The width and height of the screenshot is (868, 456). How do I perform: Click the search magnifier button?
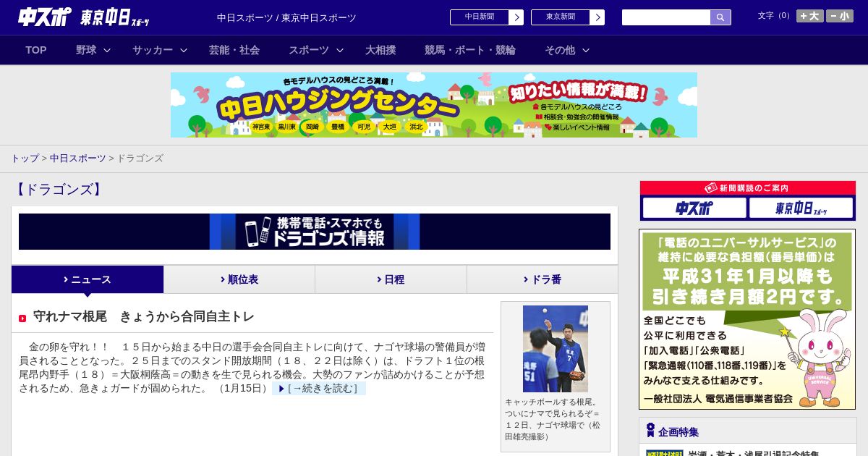(720, 17)
